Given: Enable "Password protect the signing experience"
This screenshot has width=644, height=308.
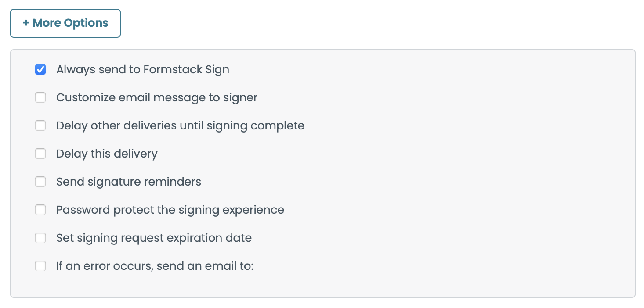Looking at the screenshot, I should (40, 210).
